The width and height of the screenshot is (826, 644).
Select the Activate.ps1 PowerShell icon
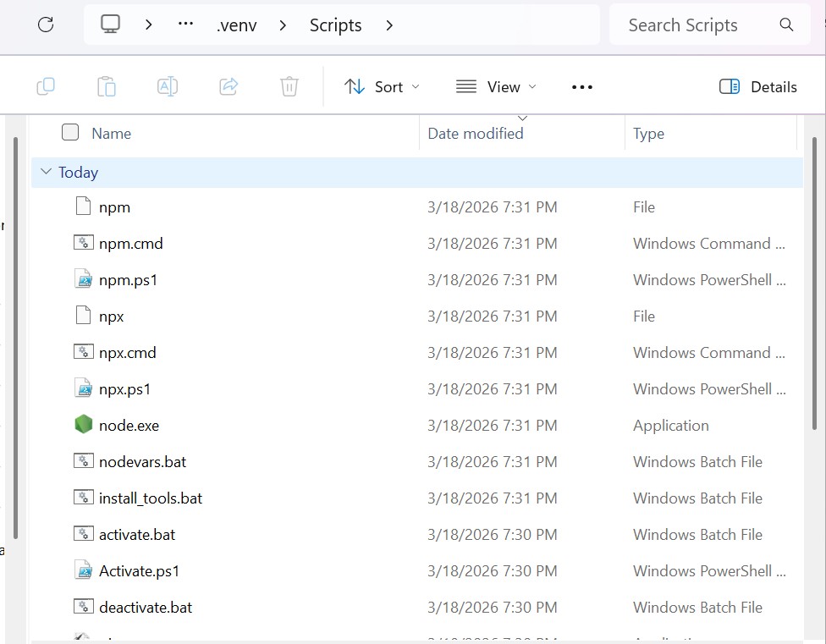[83, 570]
